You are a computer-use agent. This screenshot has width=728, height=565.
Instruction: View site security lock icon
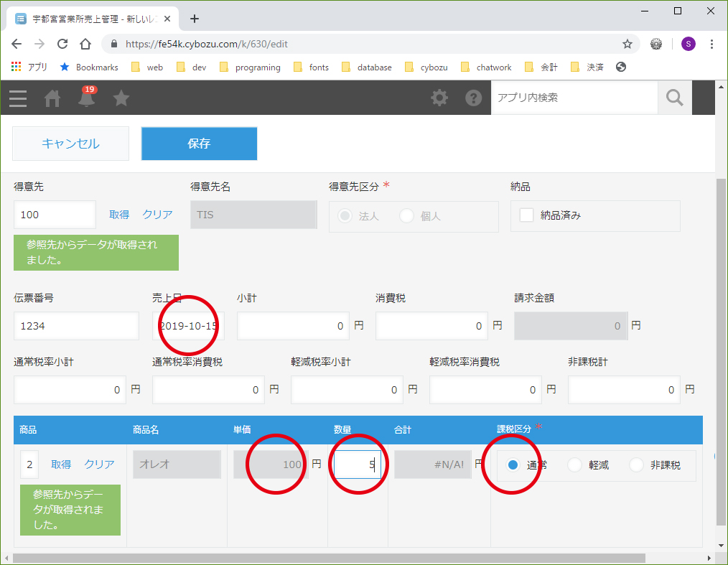(114, 44)
